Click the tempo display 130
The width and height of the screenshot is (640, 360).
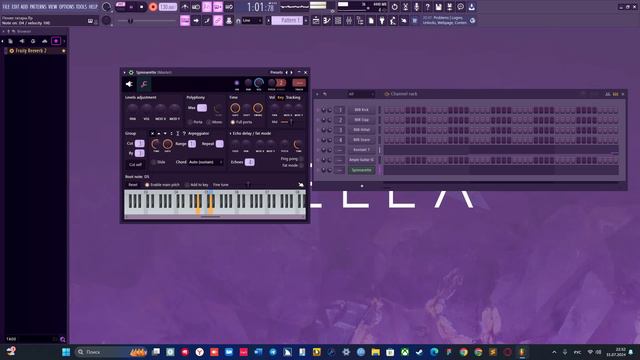pos(168,7)
